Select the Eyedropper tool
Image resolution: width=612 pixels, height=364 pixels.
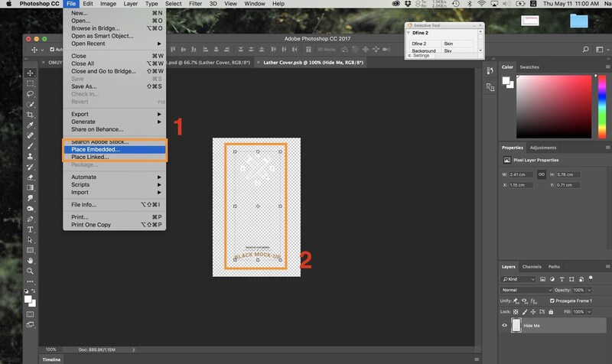[30, 125]
